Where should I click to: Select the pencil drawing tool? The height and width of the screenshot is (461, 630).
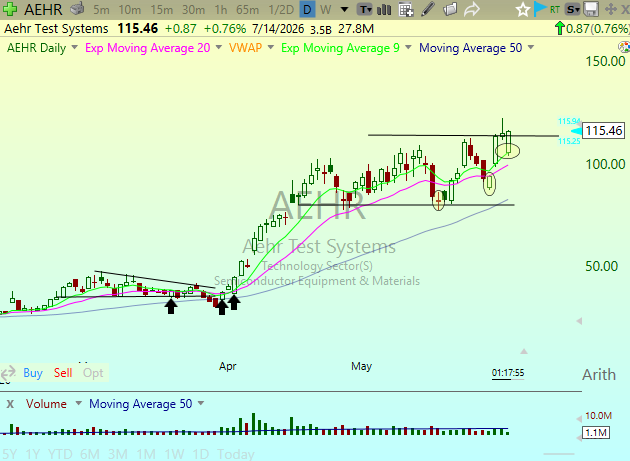click(x=428, y=9)
